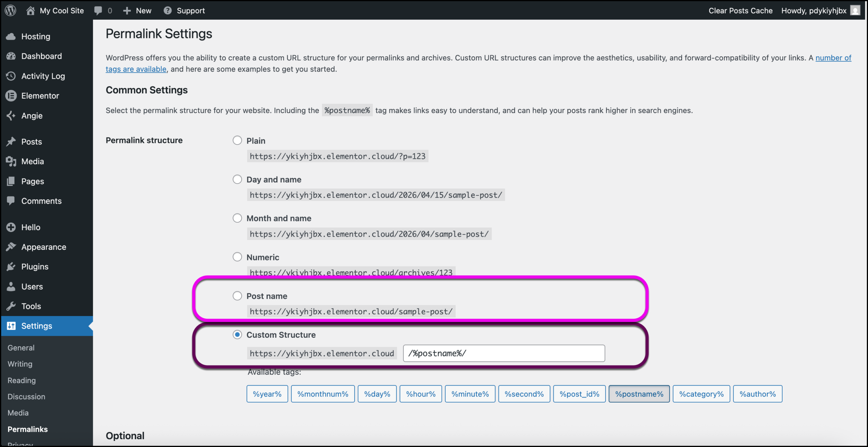Open the comments bubble icon in admin bar
Viewport: 868px width, 447px height.
click(x=98, y=11)
